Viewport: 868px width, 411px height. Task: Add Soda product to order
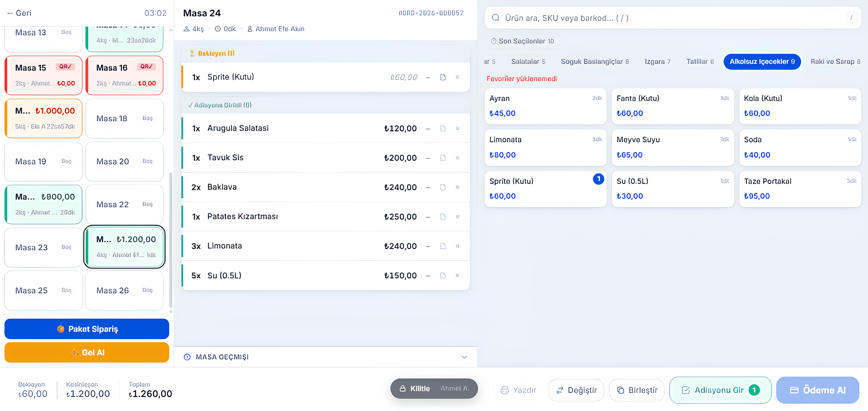coord(800,148)
